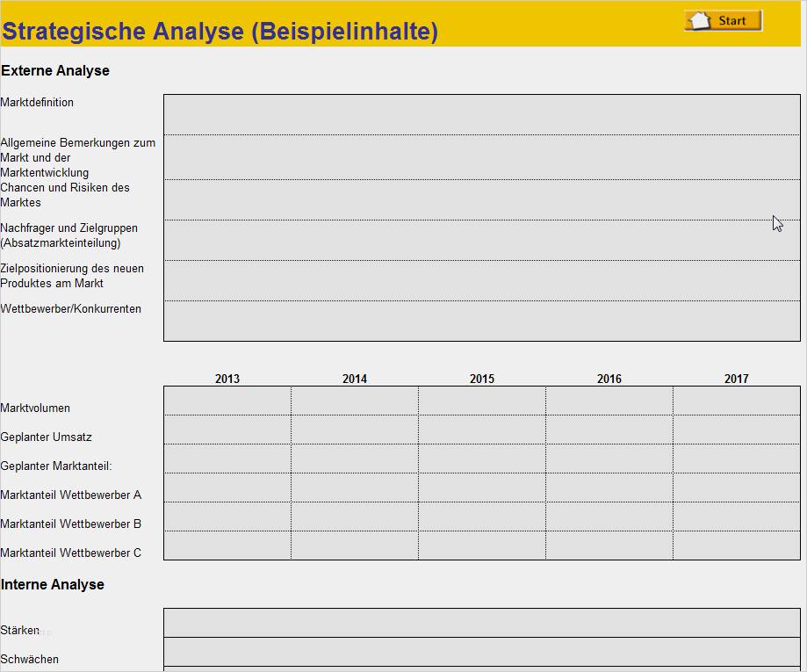Select the Zielpositionierung des neuen Produktes field
Image resolution: width=807 pixels, height=672 pixels.
[x=482, y=280]
